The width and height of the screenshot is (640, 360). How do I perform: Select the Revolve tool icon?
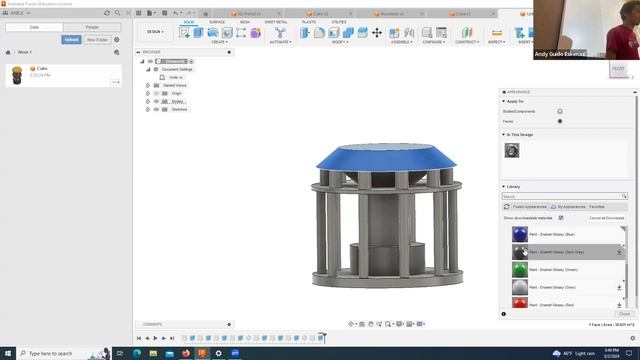213,33
